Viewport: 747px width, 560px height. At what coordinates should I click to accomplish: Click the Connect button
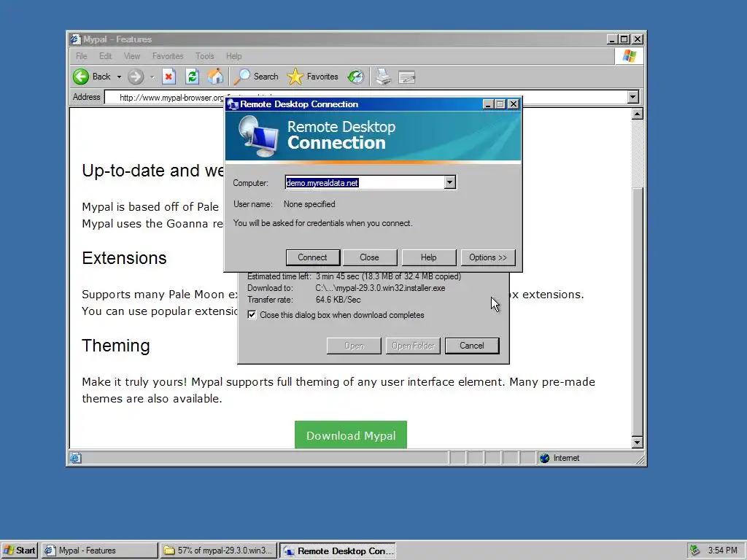coord(312,257)
